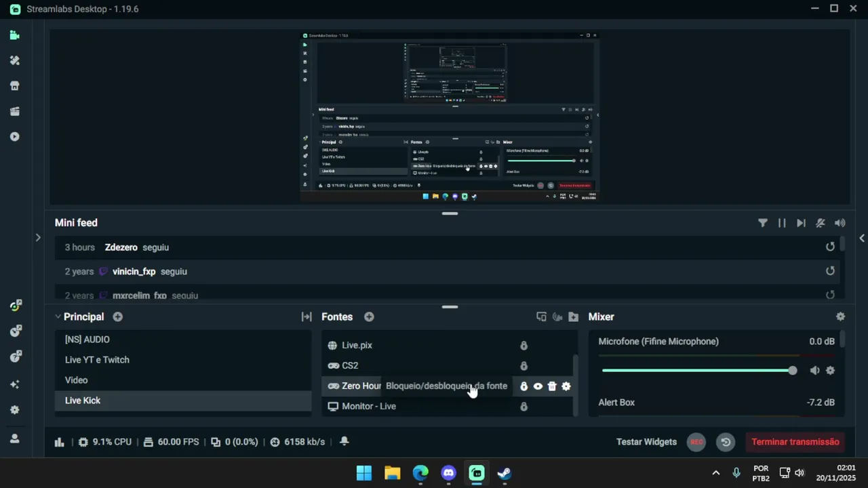This screenshot has height=488, width=868.
Task: Open Microfone audio source settings gear
Action: pos(830,371)
